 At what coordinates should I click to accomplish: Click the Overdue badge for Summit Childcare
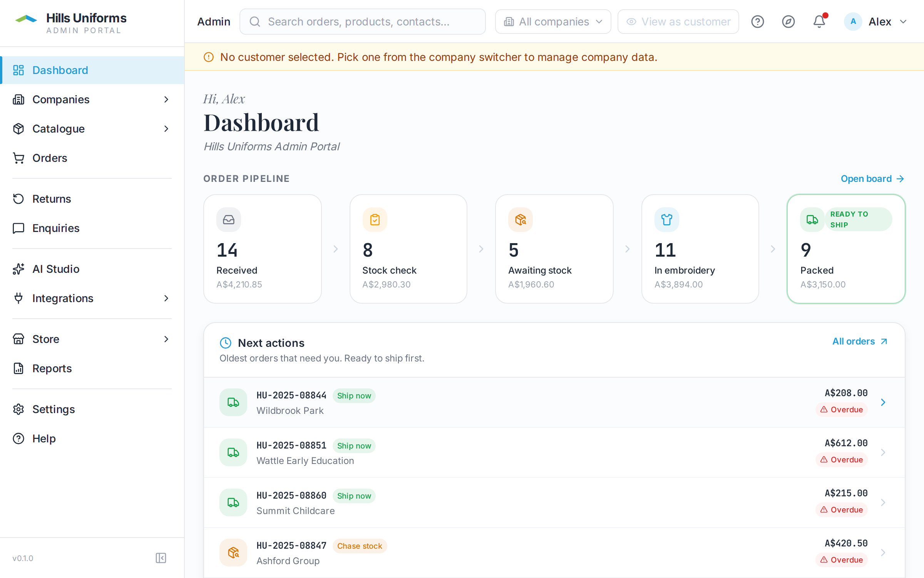842,510
